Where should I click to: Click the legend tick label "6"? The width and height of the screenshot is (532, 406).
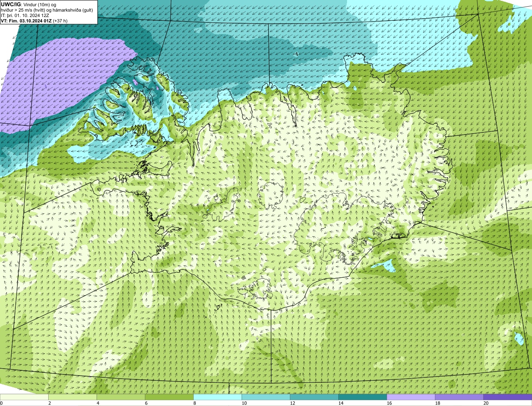(146, 403)
